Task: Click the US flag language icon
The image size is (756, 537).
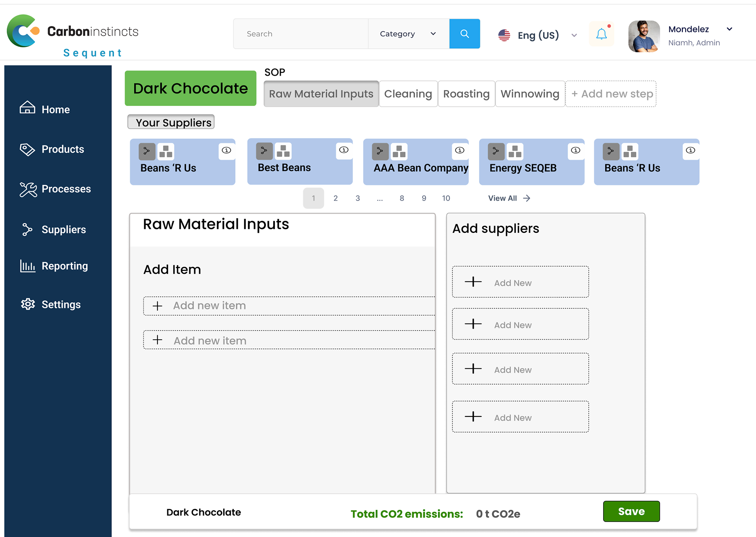Action: [x=504, y=35]
